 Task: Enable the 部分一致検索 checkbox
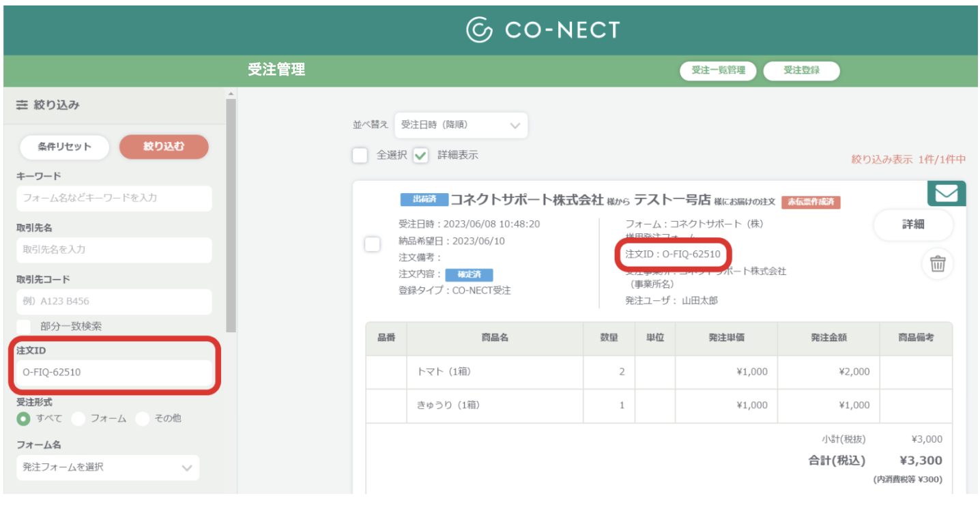pos(24,326)
